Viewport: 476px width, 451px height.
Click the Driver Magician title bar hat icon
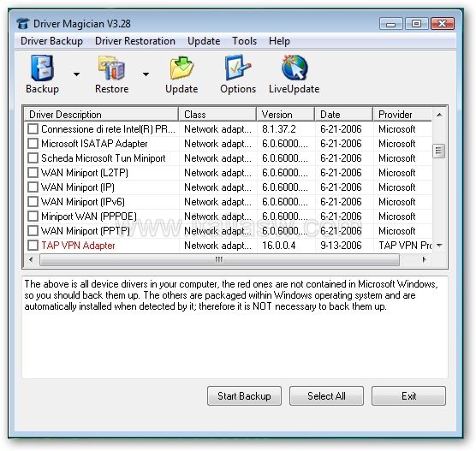pos(23,24)
